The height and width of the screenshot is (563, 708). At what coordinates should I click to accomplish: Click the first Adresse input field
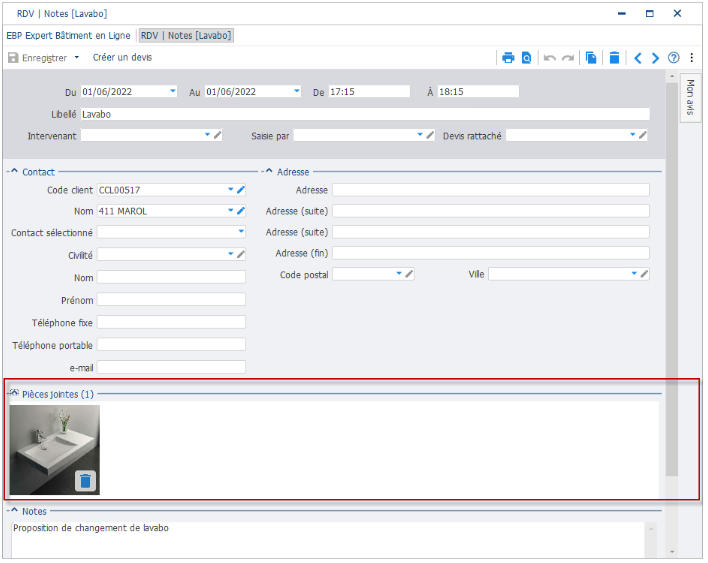[491, 190]
